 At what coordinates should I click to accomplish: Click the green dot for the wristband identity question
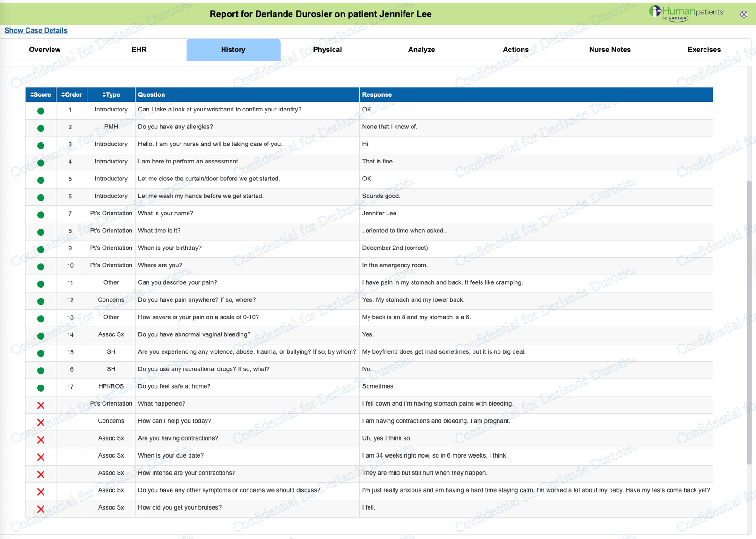coord(41,111)
